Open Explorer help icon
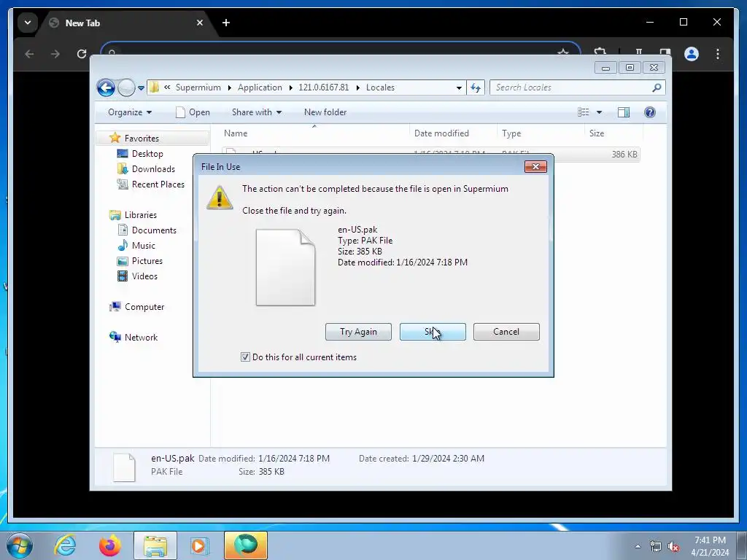Image resolution: width=747 pixels, height=560 pixels. [x=650, y=112]
